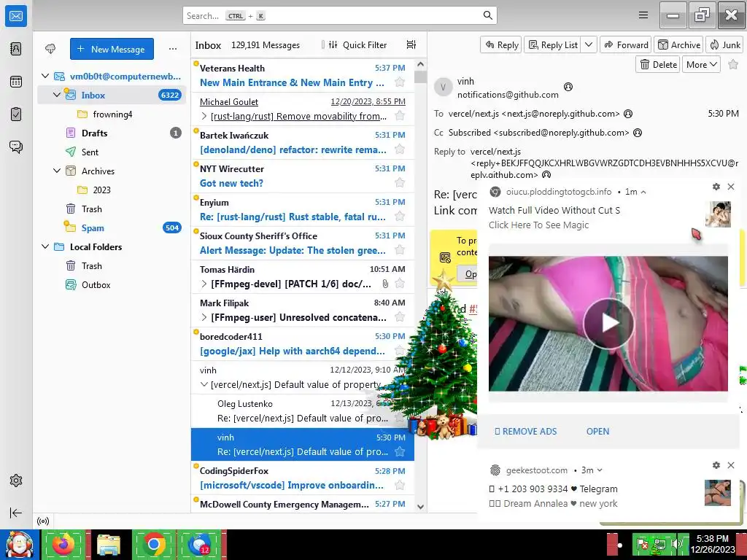Expand the Michael Goulet thread
The width and height of the screenshot is (747, 560).
coord(204,116)
